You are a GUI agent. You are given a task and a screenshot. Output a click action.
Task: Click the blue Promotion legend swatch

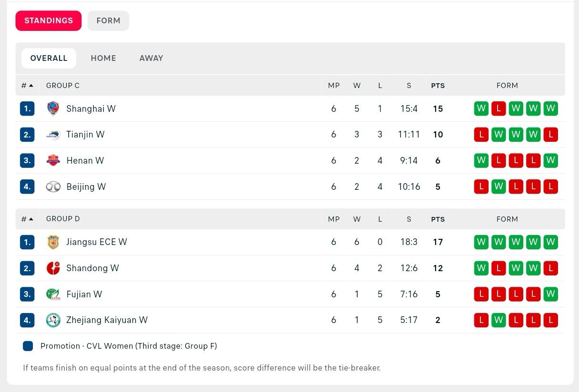pyautogui.click(x=28, y=346)
